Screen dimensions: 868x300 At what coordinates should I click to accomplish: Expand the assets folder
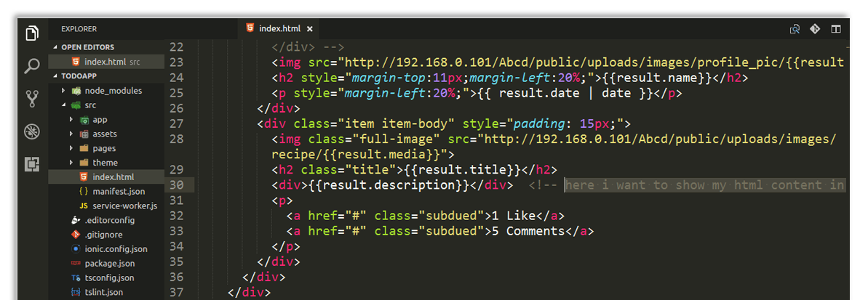tap(71, 134)
